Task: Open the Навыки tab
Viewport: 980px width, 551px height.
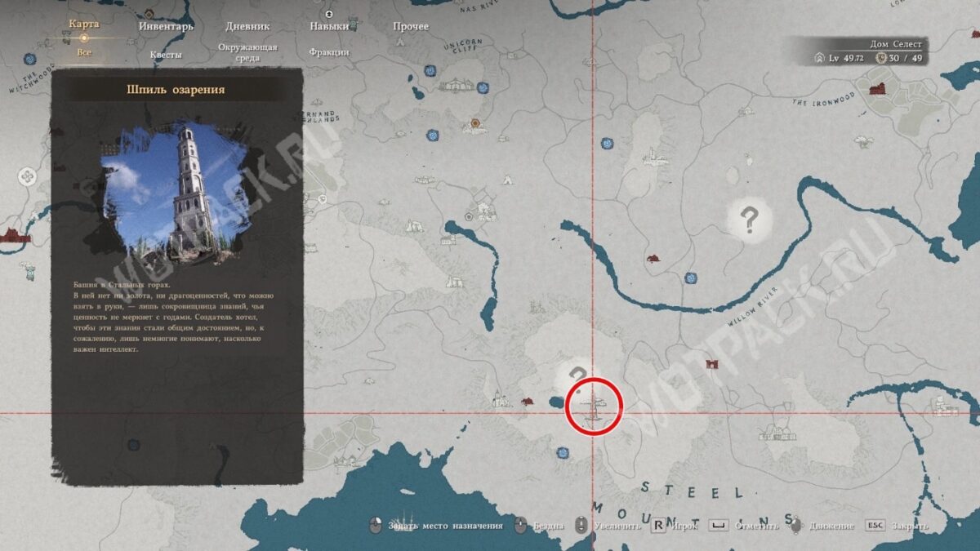Action: [x=329, y=25]
